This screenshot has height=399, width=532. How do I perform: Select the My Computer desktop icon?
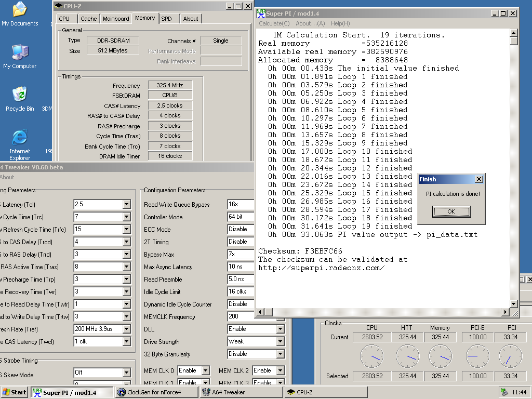[x=20, y=56]
